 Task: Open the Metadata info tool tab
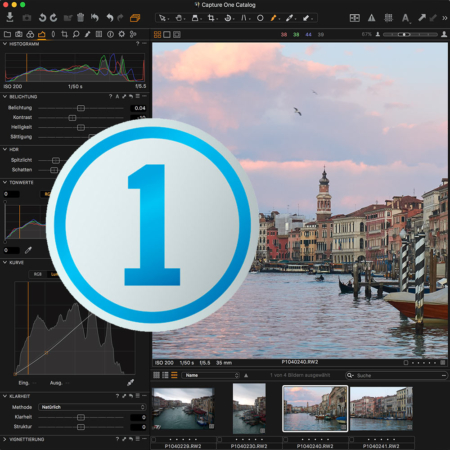point(110,34)
